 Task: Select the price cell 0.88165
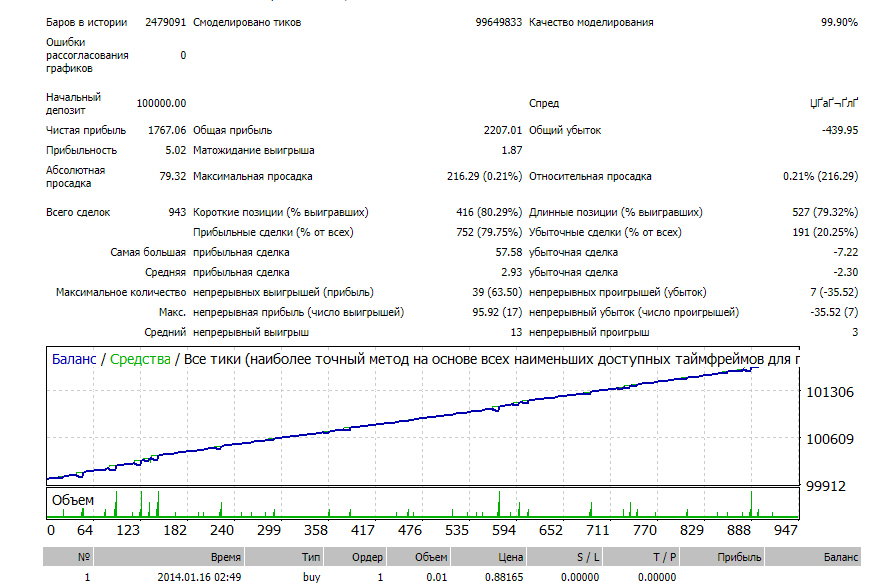(503, 577)
